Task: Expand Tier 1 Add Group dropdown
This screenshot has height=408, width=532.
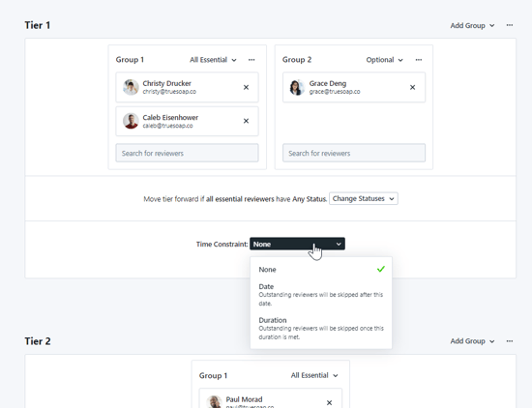Action: 472,25
